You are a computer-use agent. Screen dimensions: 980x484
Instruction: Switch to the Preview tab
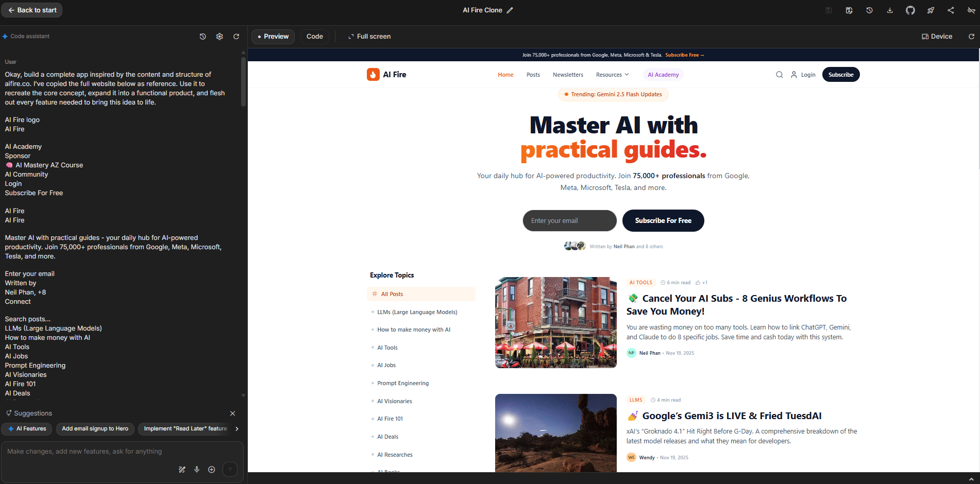coord(273,37)
